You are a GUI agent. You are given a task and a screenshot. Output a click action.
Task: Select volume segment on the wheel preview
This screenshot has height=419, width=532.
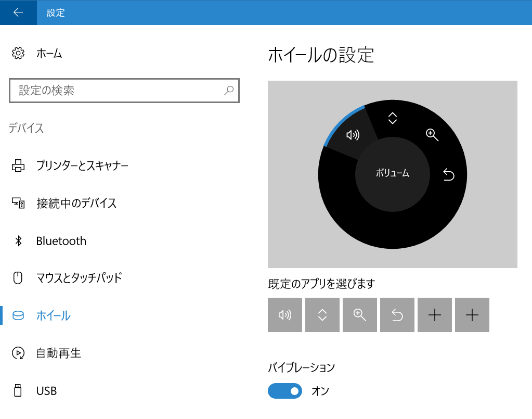coord(353,135)
